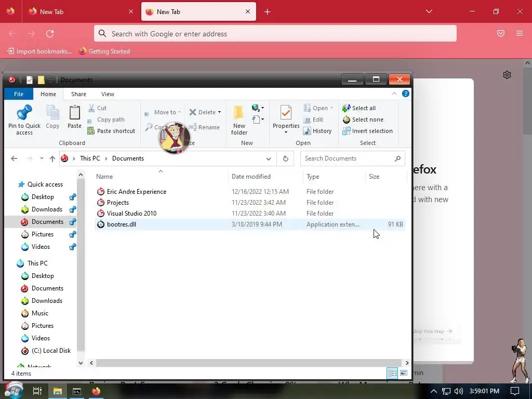The width and height of the screenshot is (532, 399).
Task: Click Cut in the Clipboard group
Action: 98,108
